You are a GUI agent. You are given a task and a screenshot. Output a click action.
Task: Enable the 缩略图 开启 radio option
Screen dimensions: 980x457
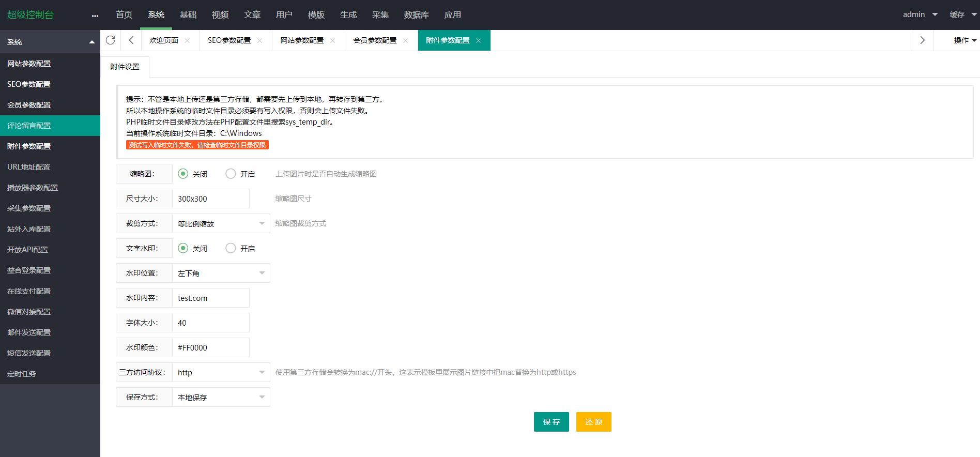click(x=231, y=174)
